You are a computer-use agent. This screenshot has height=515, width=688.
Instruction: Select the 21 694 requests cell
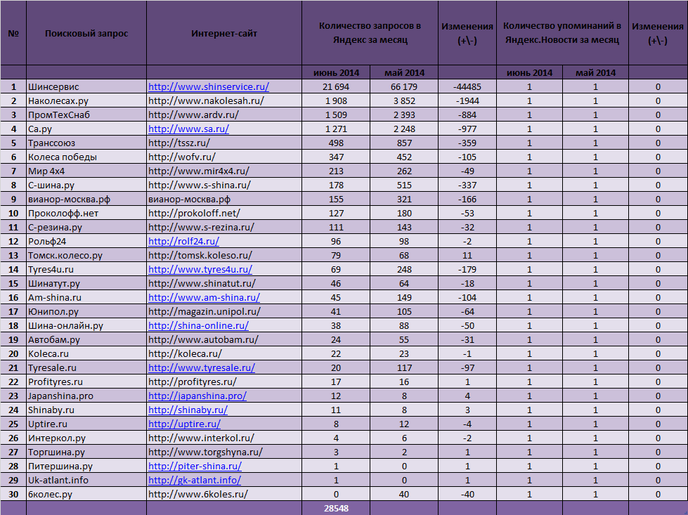click(336, 86)
